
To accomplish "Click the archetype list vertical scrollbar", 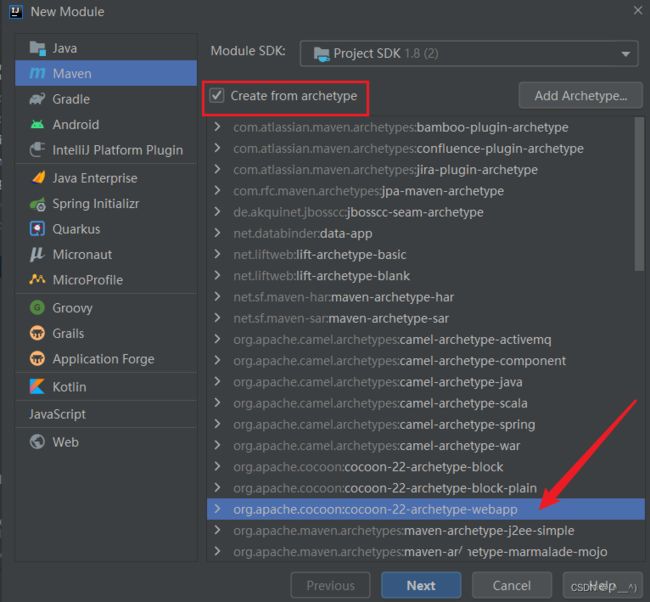I will [x=639, y=194].
